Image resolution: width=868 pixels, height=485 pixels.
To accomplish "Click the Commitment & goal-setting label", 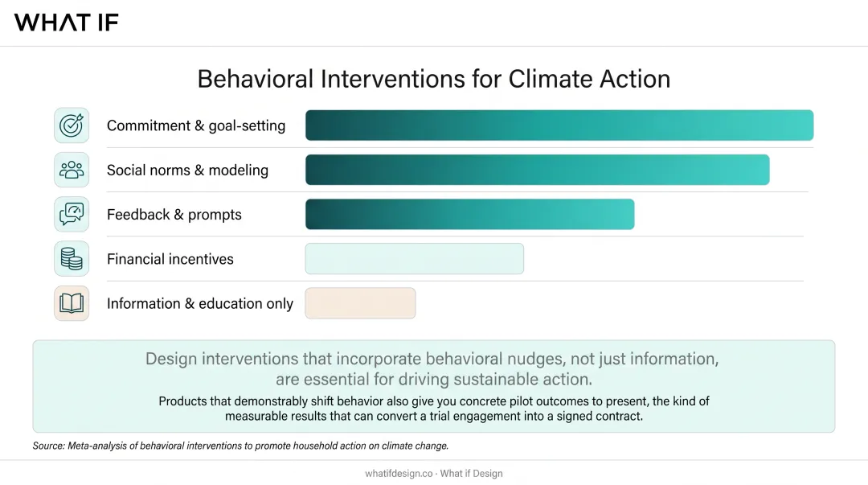I will click(x=196, y=125).
